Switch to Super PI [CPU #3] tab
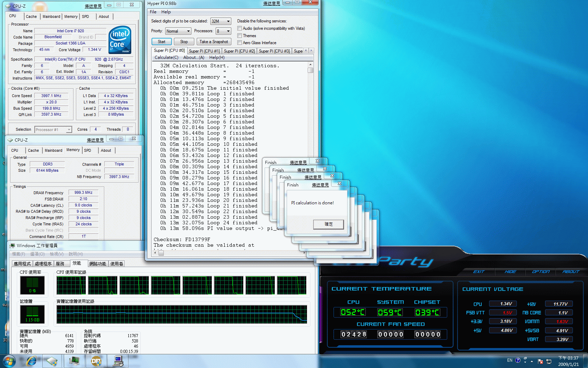Image resolution: width=588 pixels, height=368 pixels. point(274,51)
